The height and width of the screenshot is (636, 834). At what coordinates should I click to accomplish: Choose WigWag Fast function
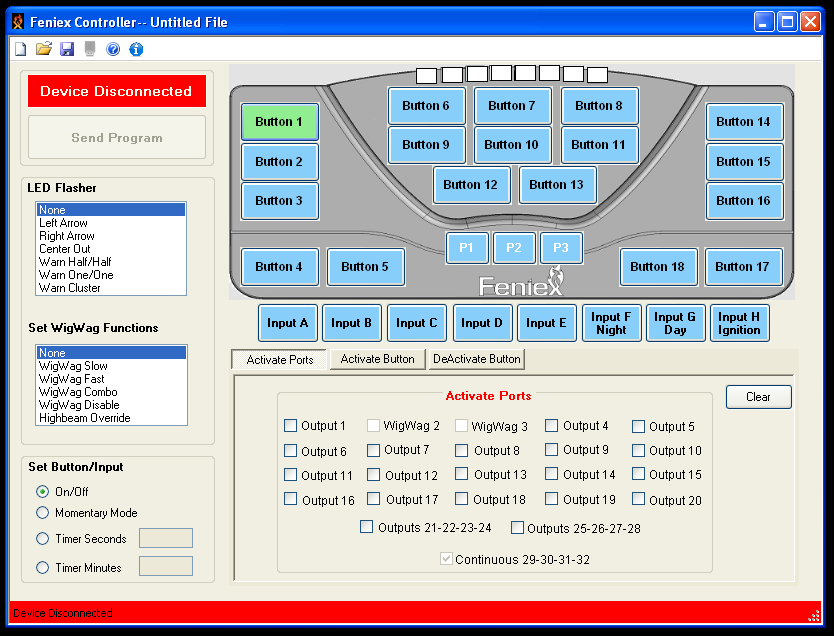point(111,379)
